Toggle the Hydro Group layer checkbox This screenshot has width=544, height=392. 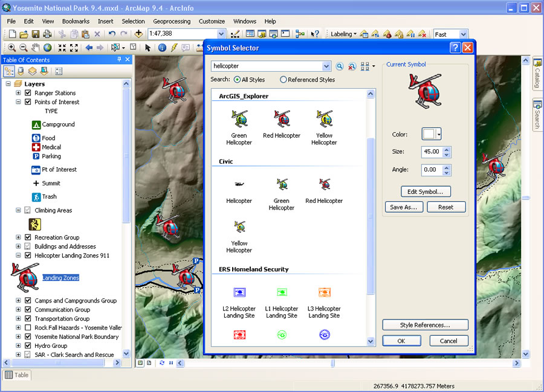coord(28,345)
